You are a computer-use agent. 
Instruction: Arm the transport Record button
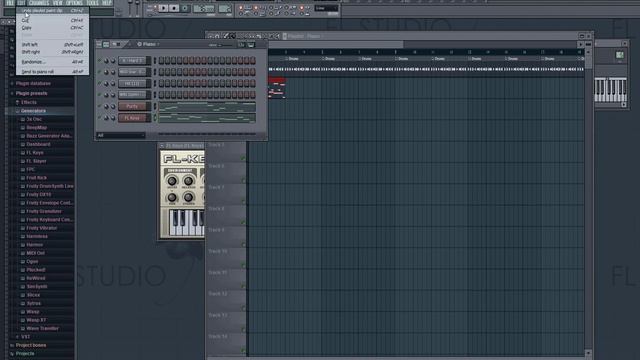(x=184, y=8)
